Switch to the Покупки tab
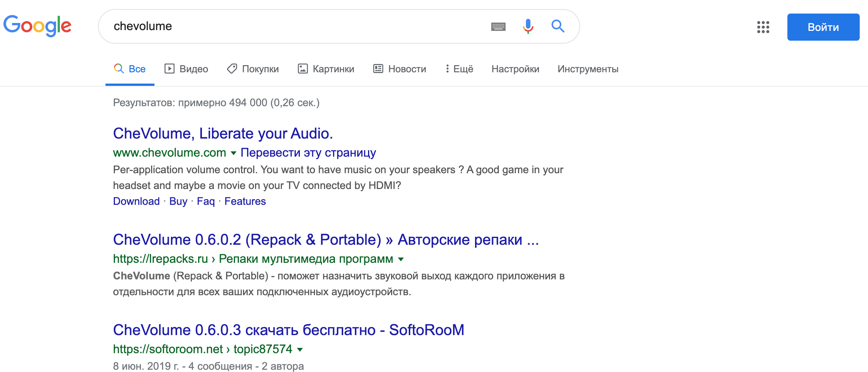This screenshot has width=868, height=372. pos(253,69)
